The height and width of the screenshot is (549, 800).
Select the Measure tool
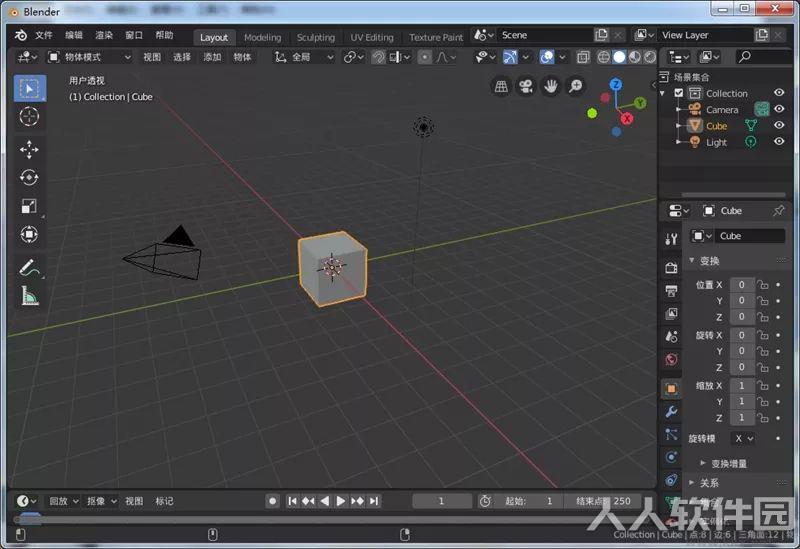pos(29,296)
